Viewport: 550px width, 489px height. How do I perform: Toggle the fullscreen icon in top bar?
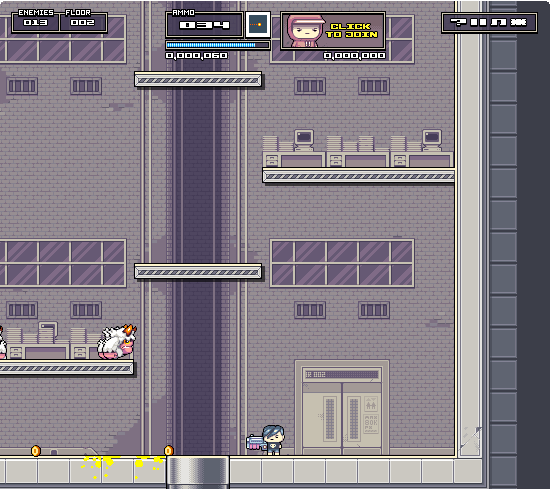[518, 22]
